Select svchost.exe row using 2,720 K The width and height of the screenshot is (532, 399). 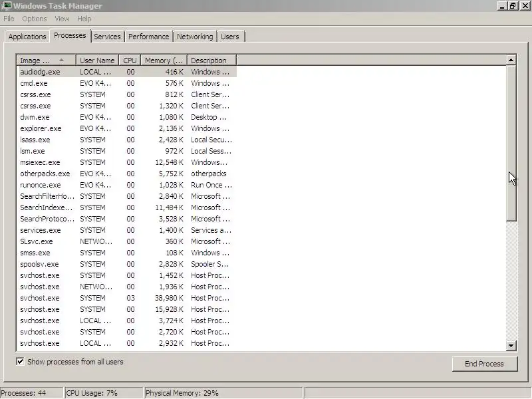(126, 332)
